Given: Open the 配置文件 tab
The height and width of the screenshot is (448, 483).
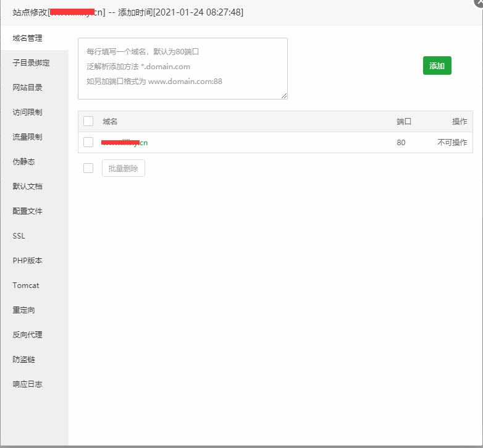Looking at the screenshot, I should [35, 211].
